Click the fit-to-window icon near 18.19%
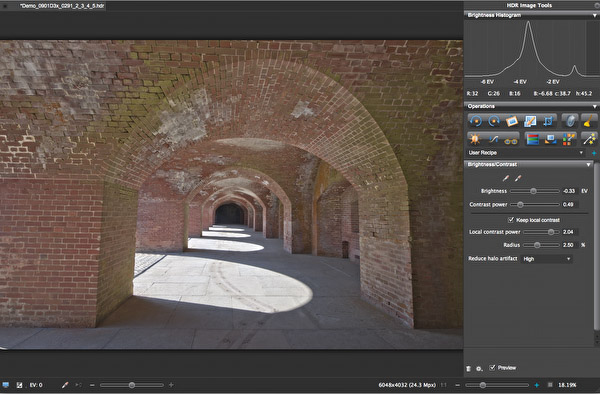600x394 pixels. click(550, 385)
